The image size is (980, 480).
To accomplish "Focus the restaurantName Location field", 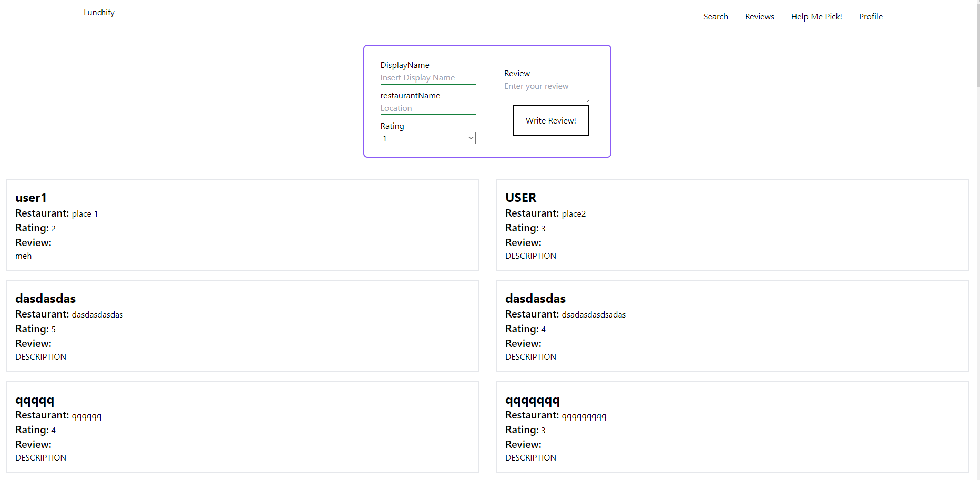I will [428, 108].
